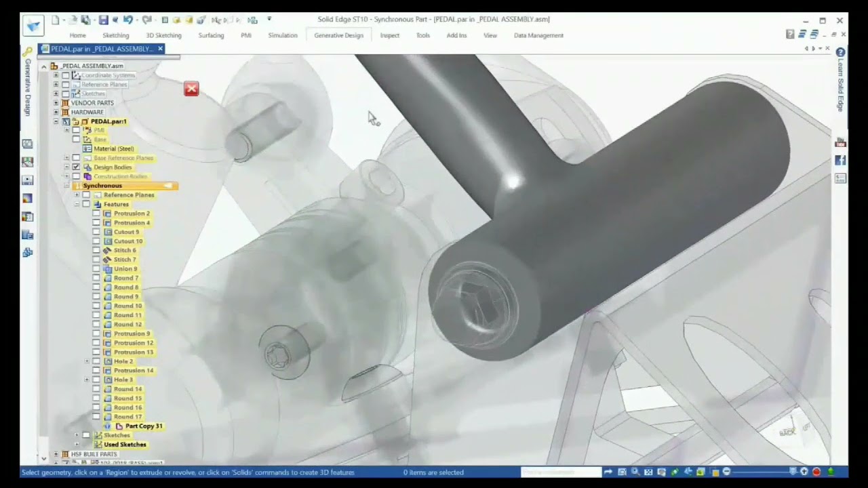This screenshot has width=868, height=488.
Task: Open the Sketching ribbon tab
Action: point(115,35)
